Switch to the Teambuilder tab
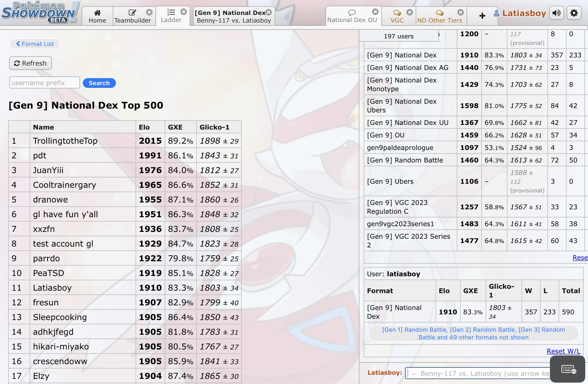Screen dimensions: 588x384 coord(132,16)
